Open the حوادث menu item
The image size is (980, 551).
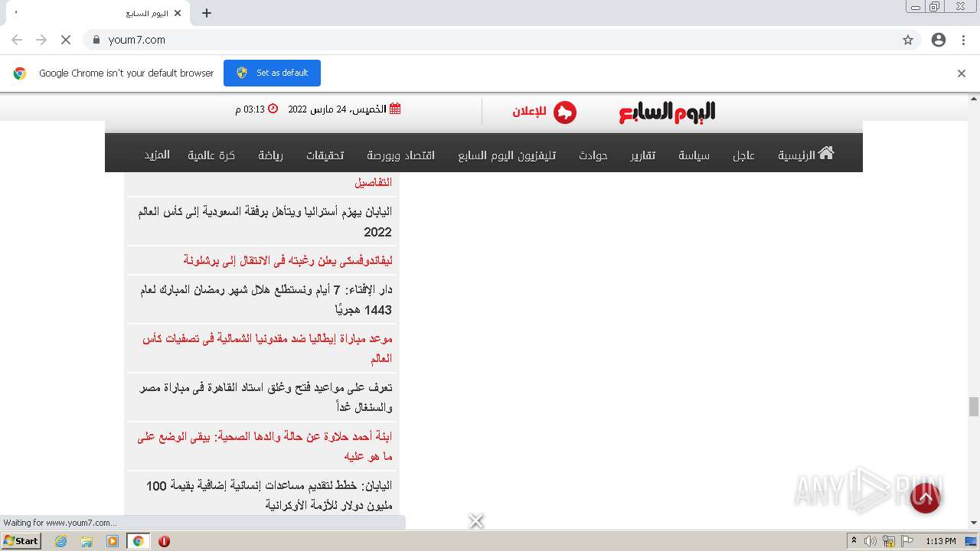point(593,155)
